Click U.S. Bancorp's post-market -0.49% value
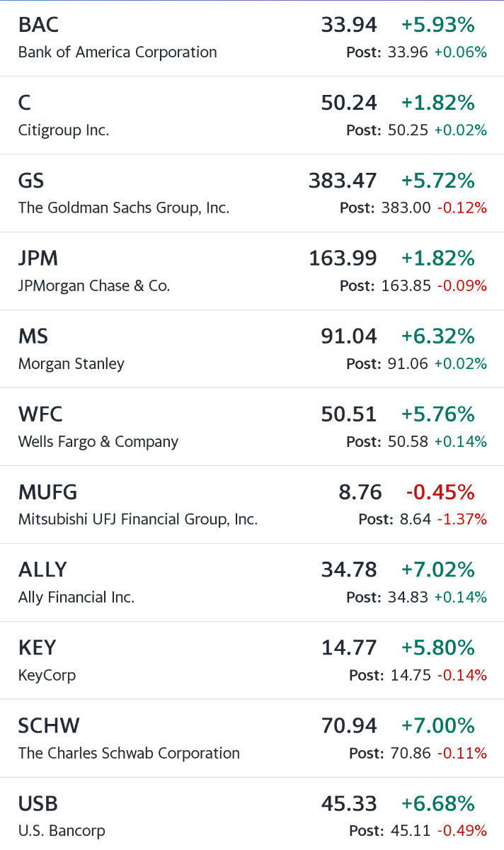This screenshot has height=850, width=504. (x=462, y=830)
